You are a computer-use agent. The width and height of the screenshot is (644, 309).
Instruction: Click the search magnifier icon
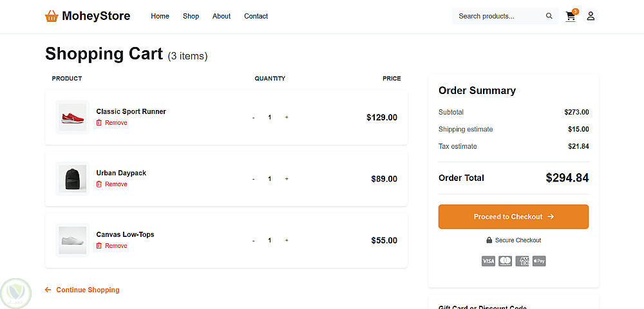click(x=549, y=16)
